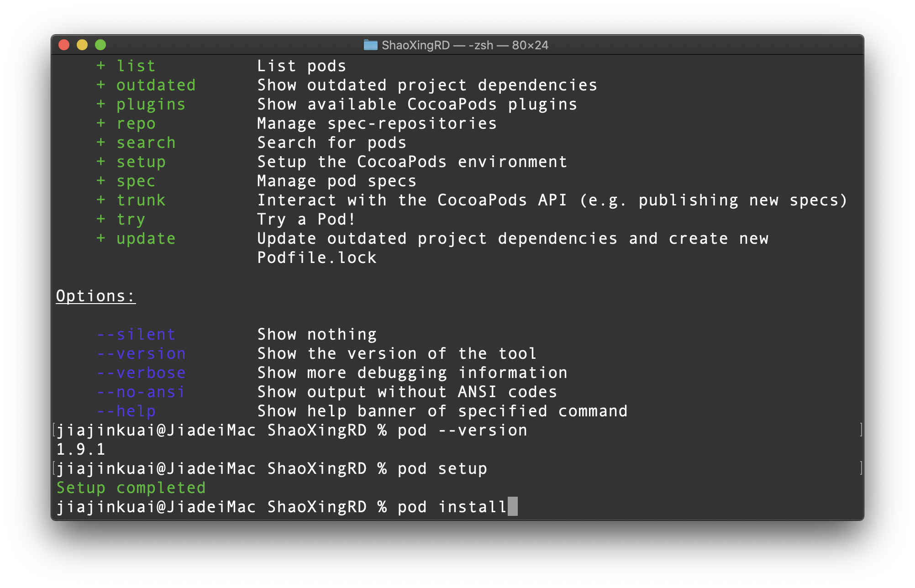Click the '1.9.1' version output

pyautogui.click(x=81, y=450)
